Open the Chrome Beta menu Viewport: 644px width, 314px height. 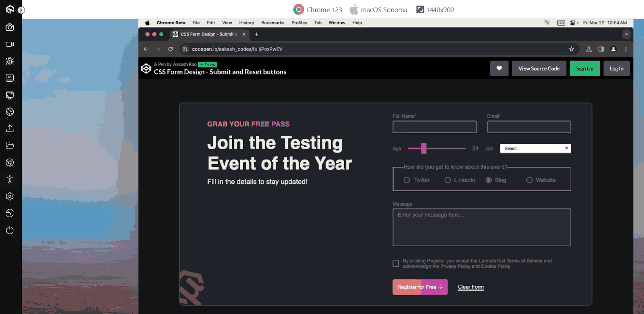171,23
